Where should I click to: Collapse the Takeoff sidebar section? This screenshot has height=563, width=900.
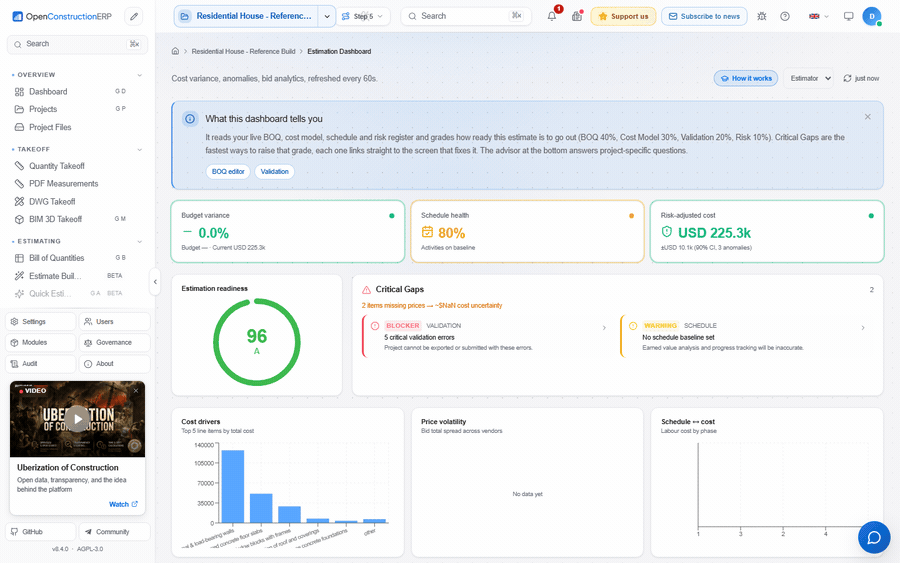click(x=139, y=149)
